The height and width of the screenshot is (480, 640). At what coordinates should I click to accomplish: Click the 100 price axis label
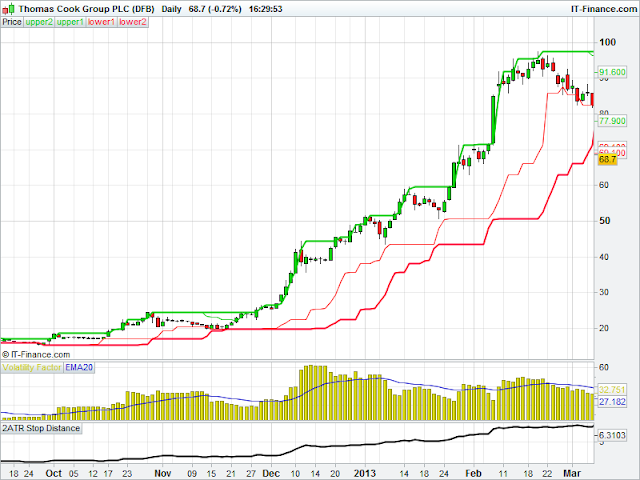(608, 42)
